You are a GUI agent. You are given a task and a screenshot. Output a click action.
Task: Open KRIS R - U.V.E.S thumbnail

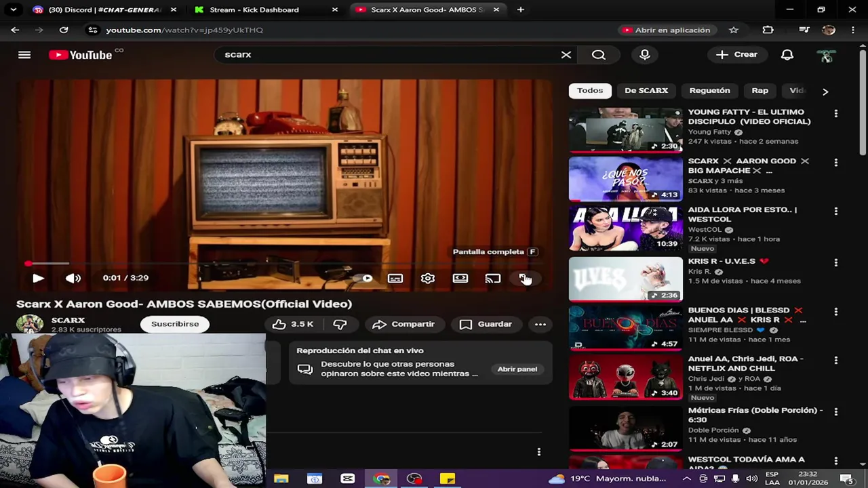pos(625,279)
